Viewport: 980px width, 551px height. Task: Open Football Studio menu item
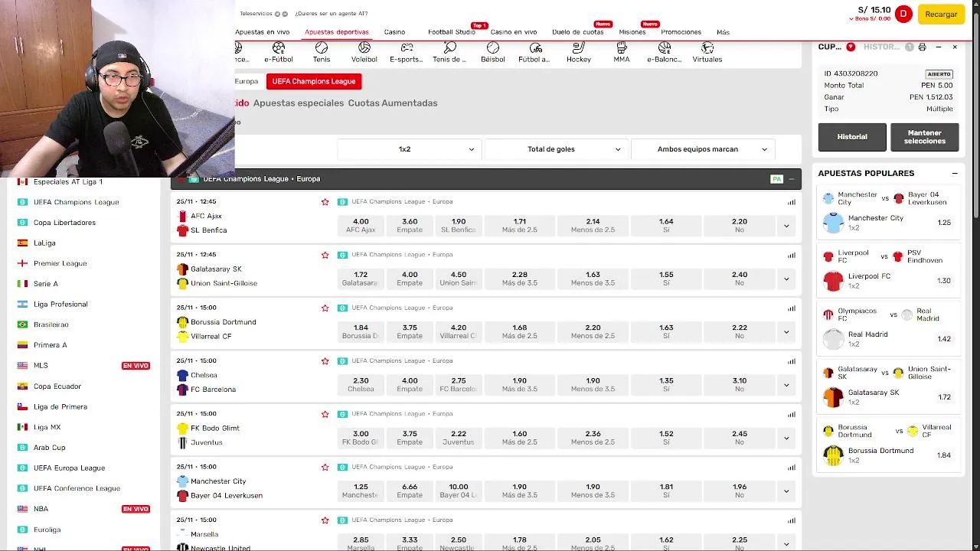coord(452,32)
